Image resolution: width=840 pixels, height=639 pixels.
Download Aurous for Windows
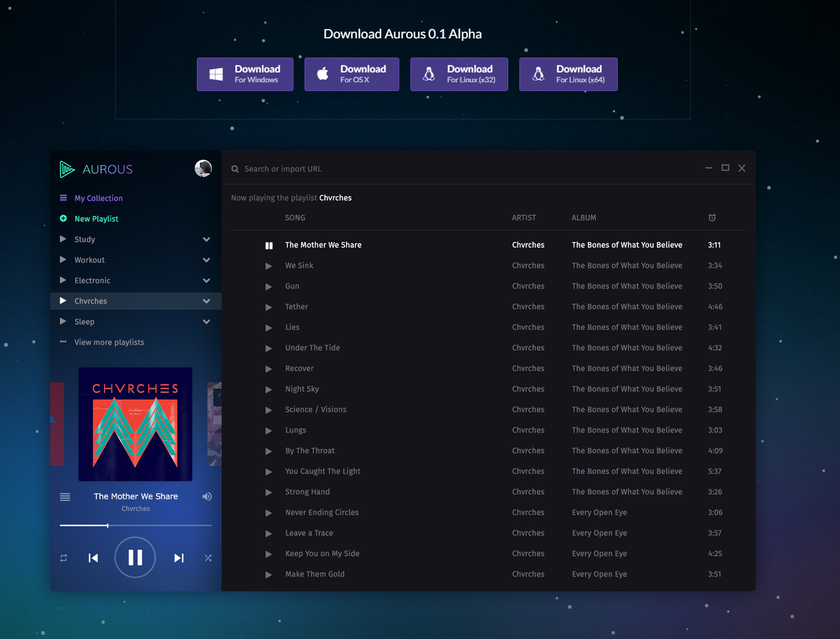[x=245, y=74]
